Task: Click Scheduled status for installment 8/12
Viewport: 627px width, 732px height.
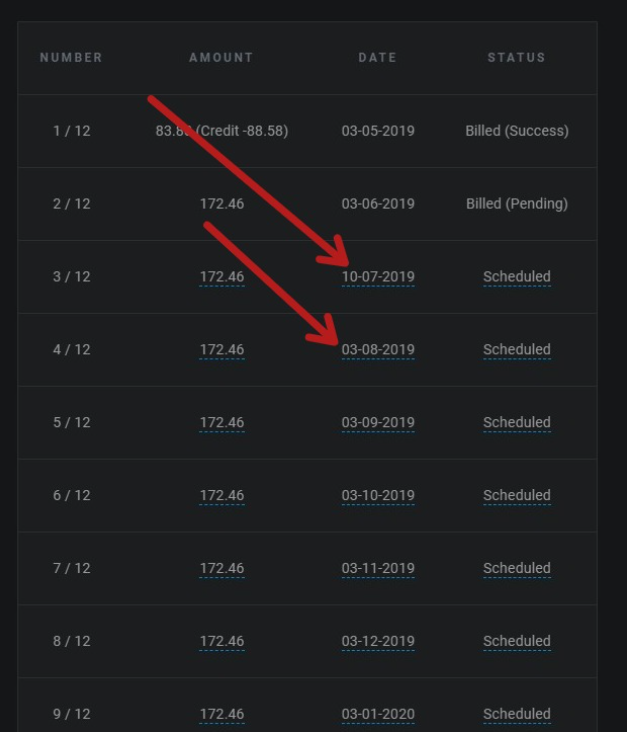Action: (x=517, y=641)
